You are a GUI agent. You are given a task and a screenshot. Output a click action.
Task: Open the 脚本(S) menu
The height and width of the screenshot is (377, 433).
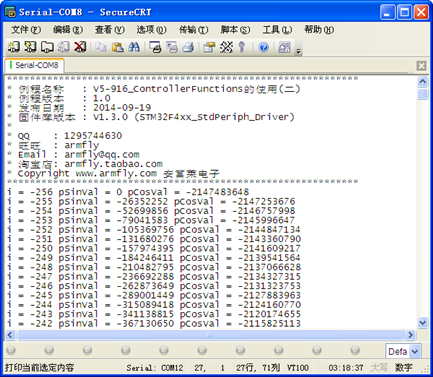click(x=235, y=30)
